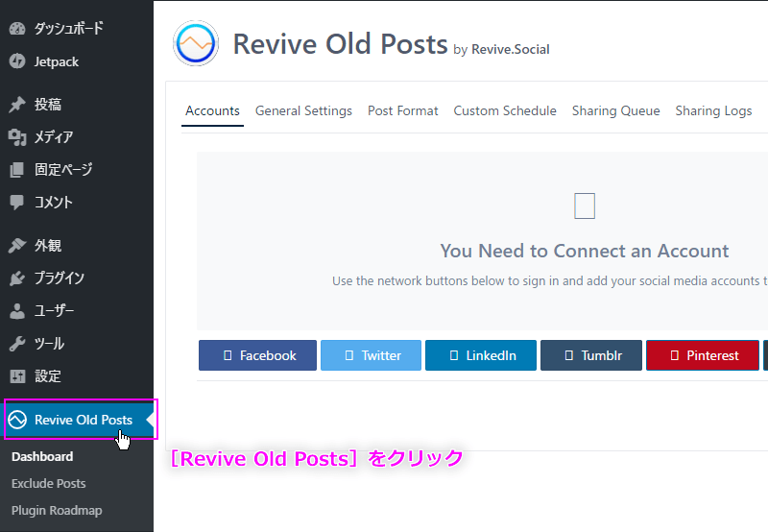Image resolution: width=768 pixels, height=532 pixels.
Task: Switch to the Sharing Logs tab
Action: click(x=713, y=110)
